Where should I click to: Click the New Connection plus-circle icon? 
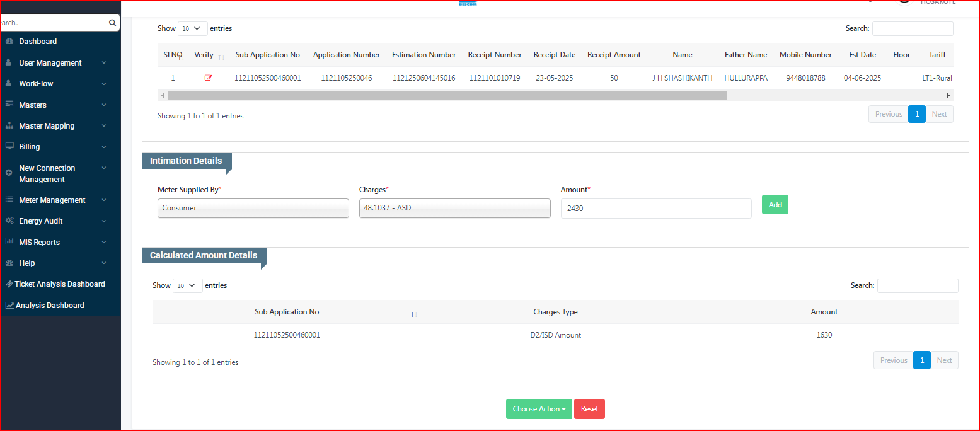9,173
